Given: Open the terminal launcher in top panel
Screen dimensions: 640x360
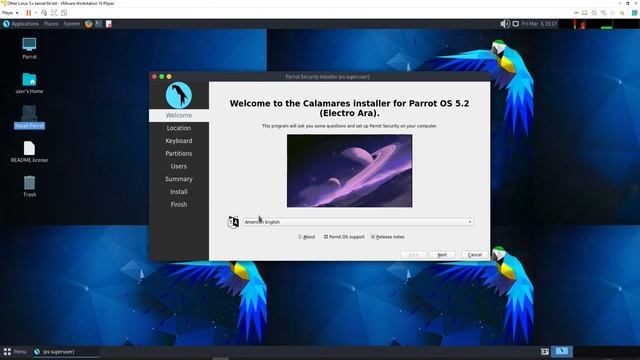Looking at the screenshot, I should pos(99,24).
